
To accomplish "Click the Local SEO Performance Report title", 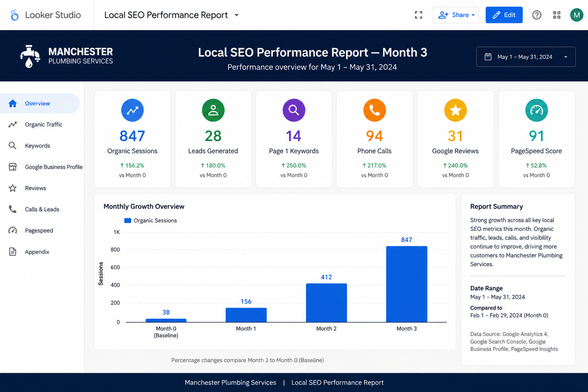I will coord(166,15).
